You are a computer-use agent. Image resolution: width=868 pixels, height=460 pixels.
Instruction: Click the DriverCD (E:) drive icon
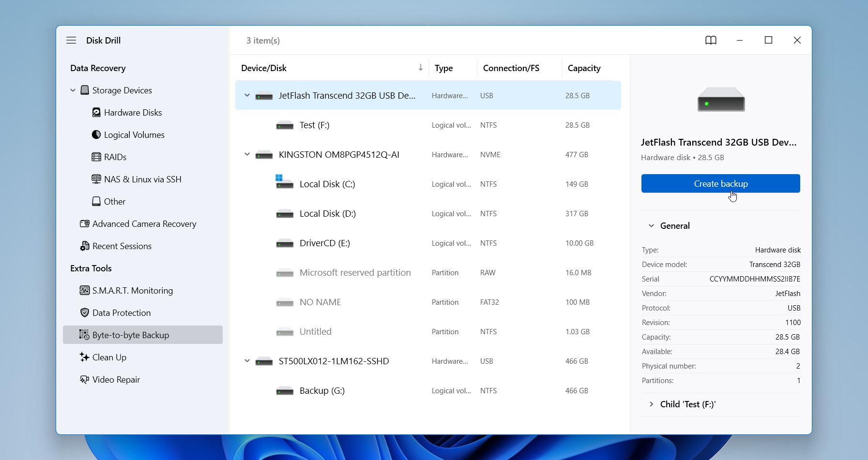tap(285, 243)
